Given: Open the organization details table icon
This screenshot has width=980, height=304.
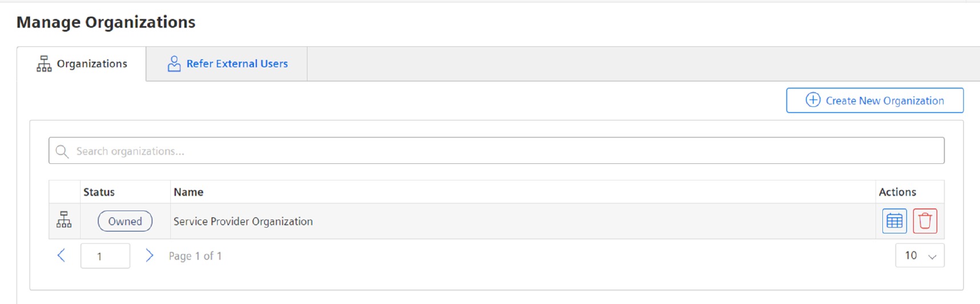Looking at the screenshot, I should click(x=894, y=221).
